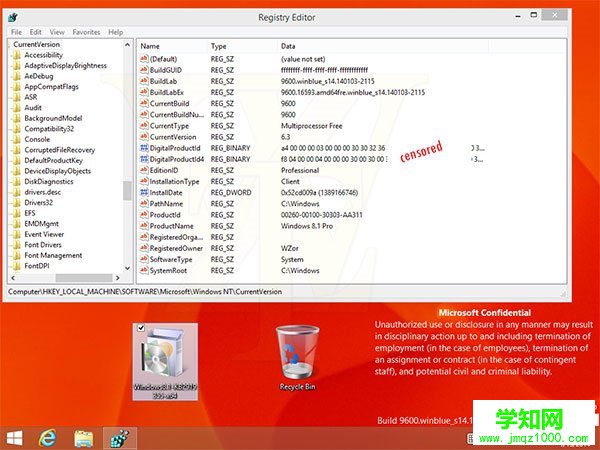Click the 'Multiprocessor Free' data cell
The image size is (600, 450).
pos(311,126)
